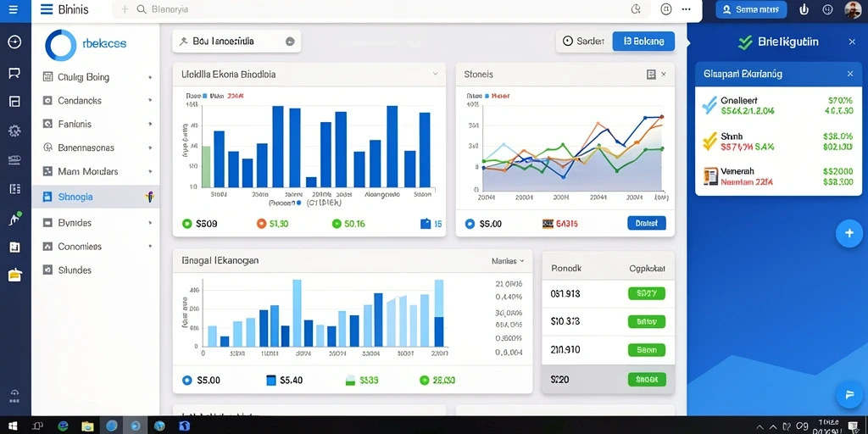Screen dimensions: 868x434
Task: Toggle the blue checkmark for Gnaliert item
Action: [x=709, y=105]
